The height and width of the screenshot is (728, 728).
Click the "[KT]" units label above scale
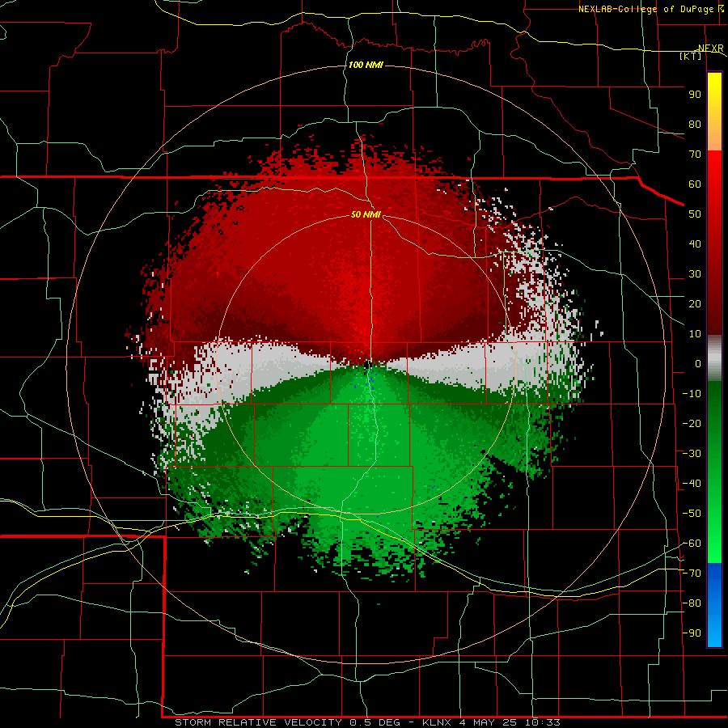point(691,57)
